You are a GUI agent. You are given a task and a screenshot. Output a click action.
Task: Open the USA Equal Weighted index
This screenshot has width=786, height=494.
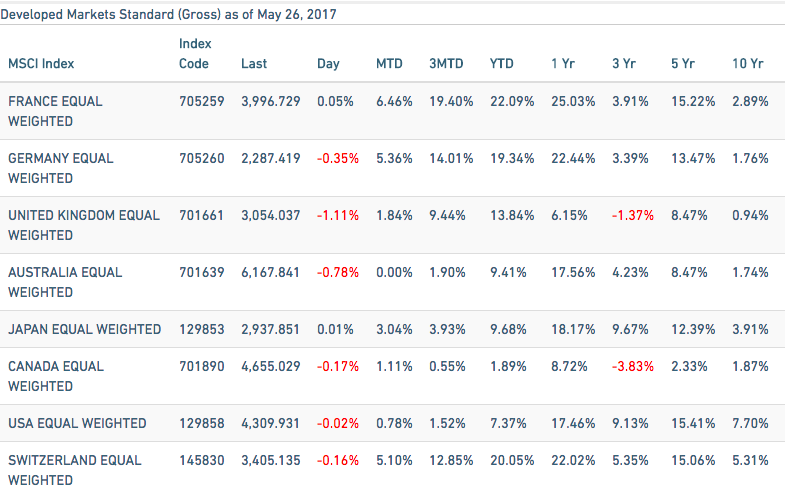pyautogui.click(x=77, y=423)
